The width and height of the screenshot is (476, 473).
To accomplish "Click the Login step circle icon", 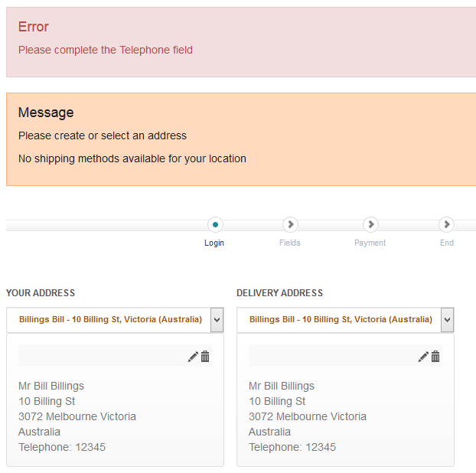I will tap(215, 225).
